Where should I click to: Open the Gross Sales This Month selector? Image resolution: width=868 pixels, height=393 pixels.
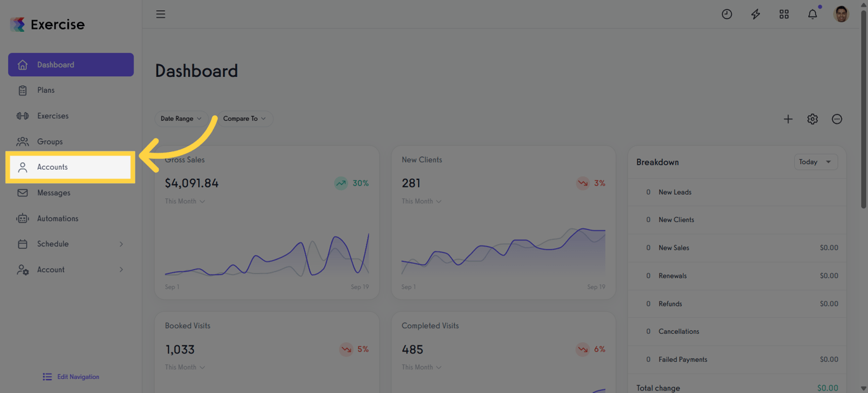(184, 201)
